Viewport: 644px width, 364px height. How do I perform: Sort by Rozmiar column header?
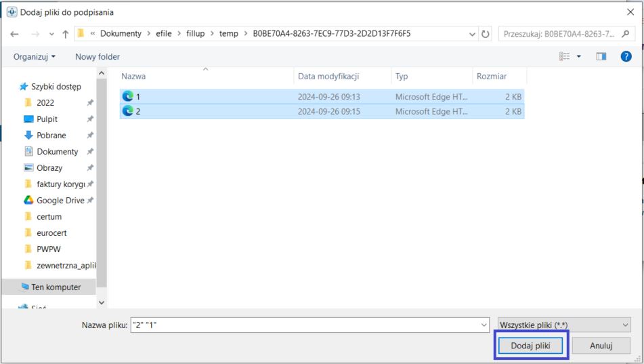(x=491, y=76)
